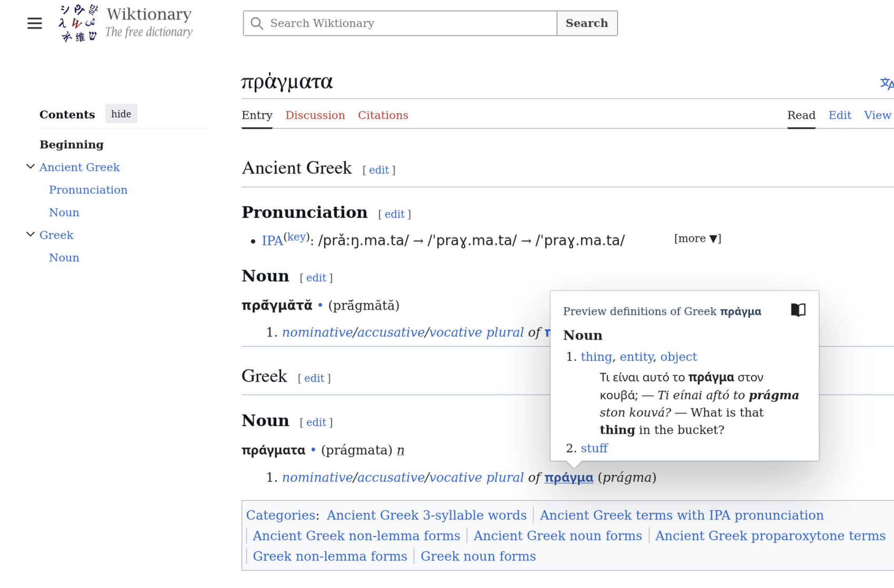894x588 pixels.
Task: Open Ancient Greek 3-syllable words category
Action: (427, 515)
